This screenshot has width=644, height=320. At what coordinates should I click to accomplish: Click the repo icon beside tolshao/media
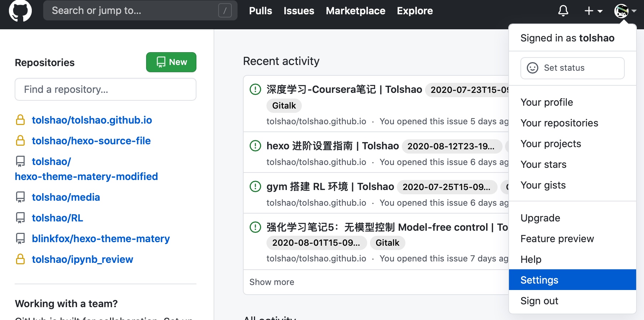(x=20, y=197)
